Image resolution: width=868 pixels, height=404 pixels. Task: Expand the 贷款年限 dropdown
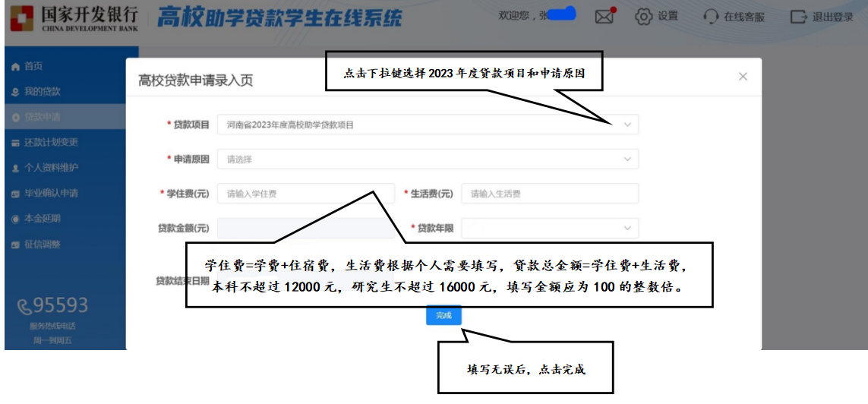tap(627, 228)
